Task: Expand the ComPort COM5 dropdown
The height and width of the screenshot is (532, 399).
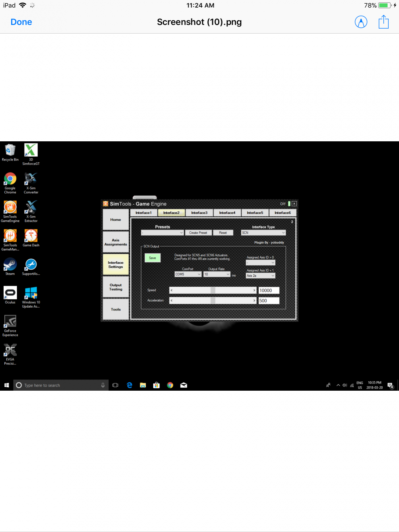Action: tap(188, 274)
